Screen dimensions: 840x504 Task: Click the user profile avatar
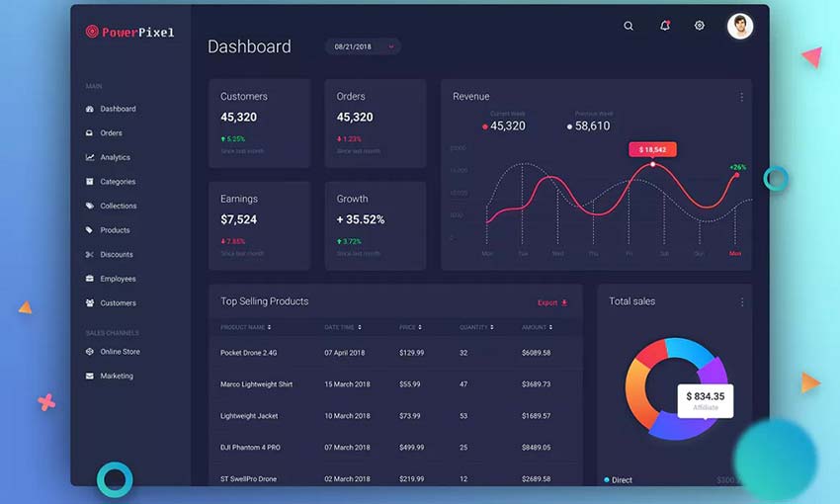740,26
